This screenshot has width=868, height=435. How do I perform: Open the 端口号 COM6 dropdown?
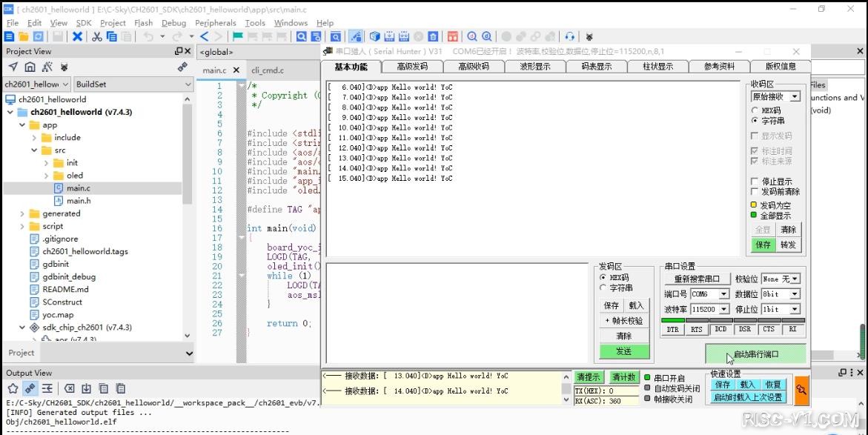(x=723, y=294)
